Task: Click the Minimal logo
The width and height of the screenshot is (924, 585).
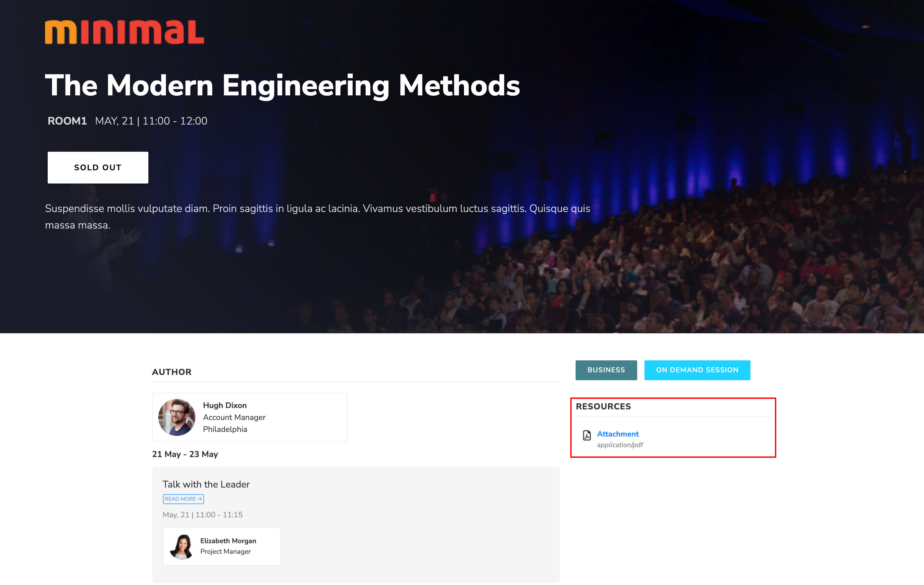Action: coord(124,32)
